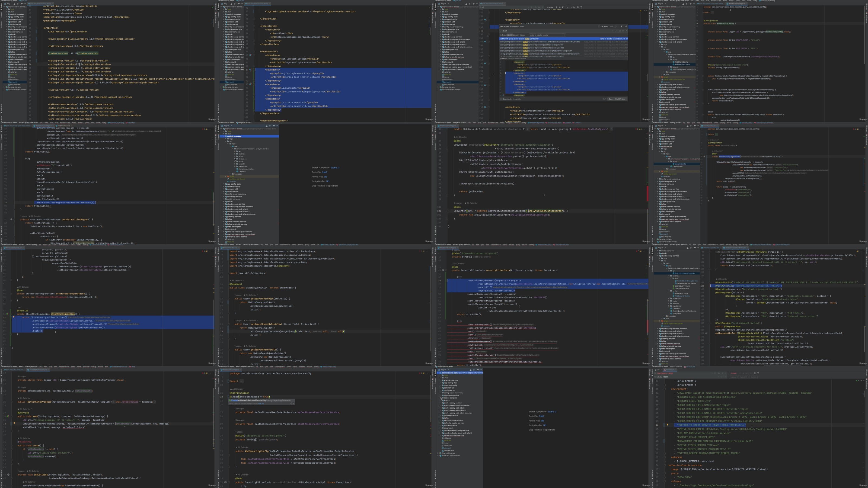Click previous occurrence arrow beside '2 results'
Screen dimensions: 868x488
(557, 7)
